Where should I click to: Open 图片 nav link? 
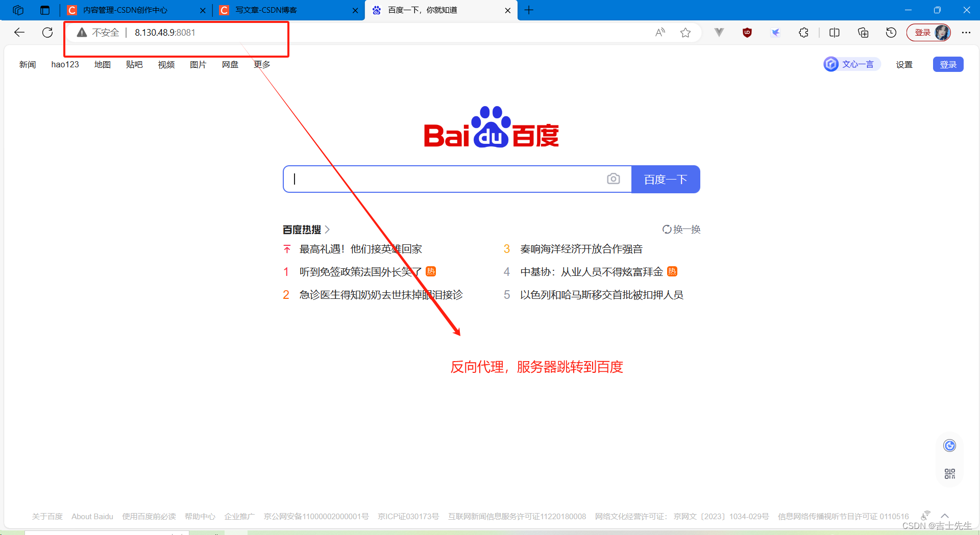198,64
